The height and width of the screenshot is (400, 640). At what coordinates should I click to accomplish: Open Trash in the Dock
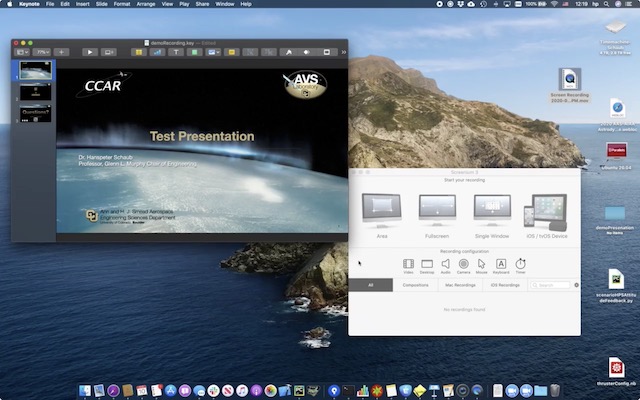click(x=554, y=391)
